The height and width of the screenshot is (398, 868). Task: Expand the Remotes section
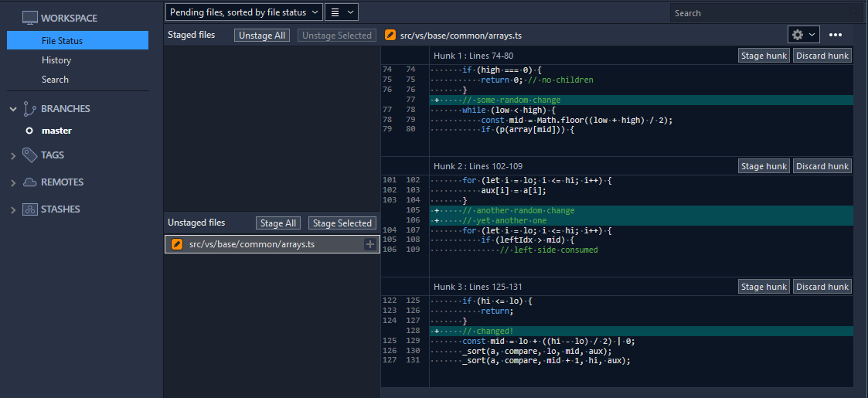(13, 182)
